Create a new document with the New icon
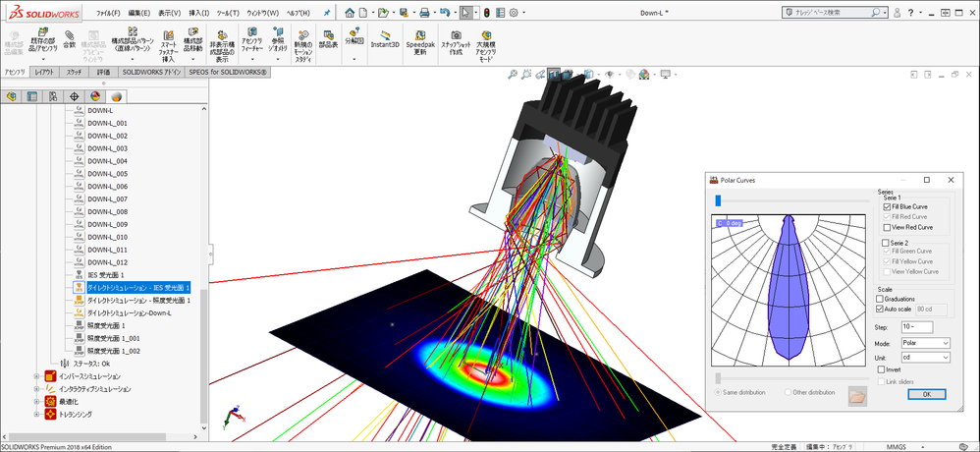The height and width of the screenshot is (452, 980). (363, 12)
